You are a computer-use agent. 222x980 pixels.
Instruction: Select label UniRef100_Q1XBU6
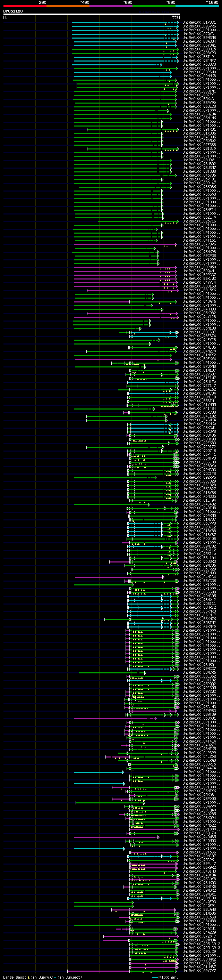click(199, 133)
